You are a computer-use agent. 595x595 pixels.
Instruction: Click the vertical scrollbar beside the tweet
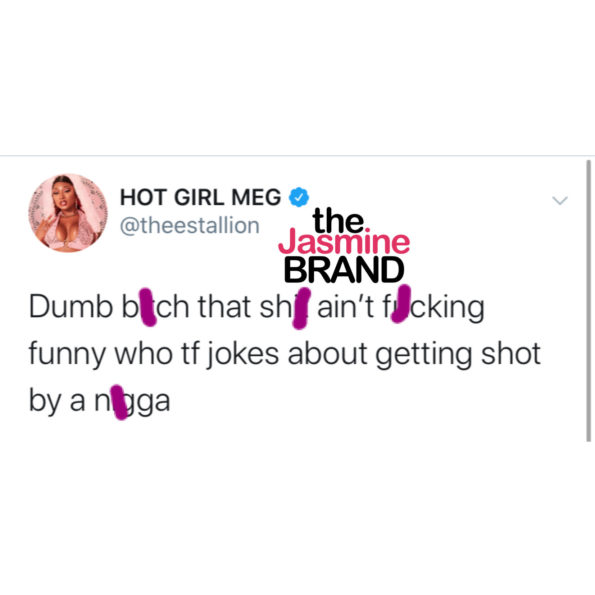click(588, 301)
